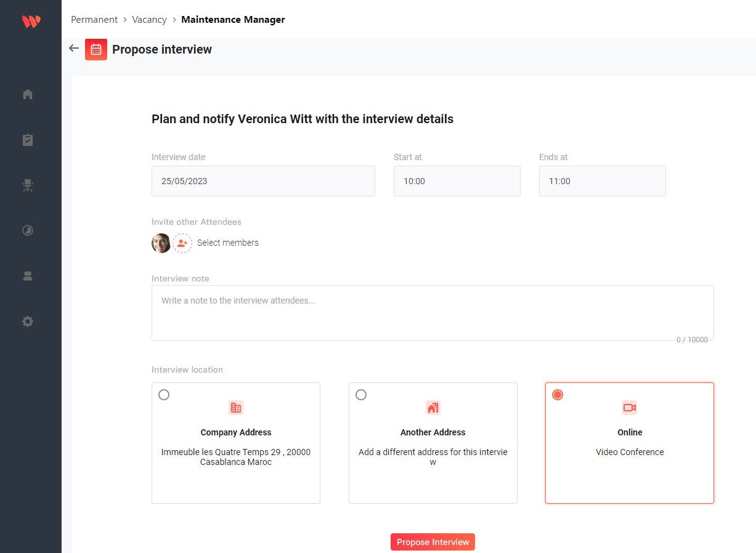Select the Another Address radio button
756x553 pixels.
(x=361, y=395)
